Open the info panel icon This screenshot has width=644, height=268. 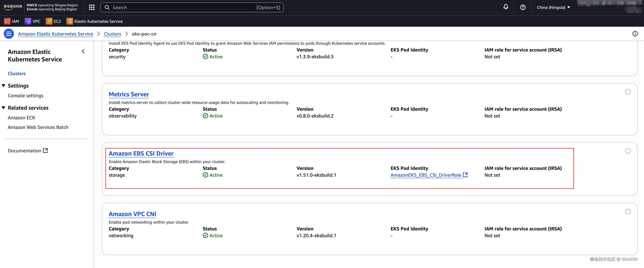point(635,34)
